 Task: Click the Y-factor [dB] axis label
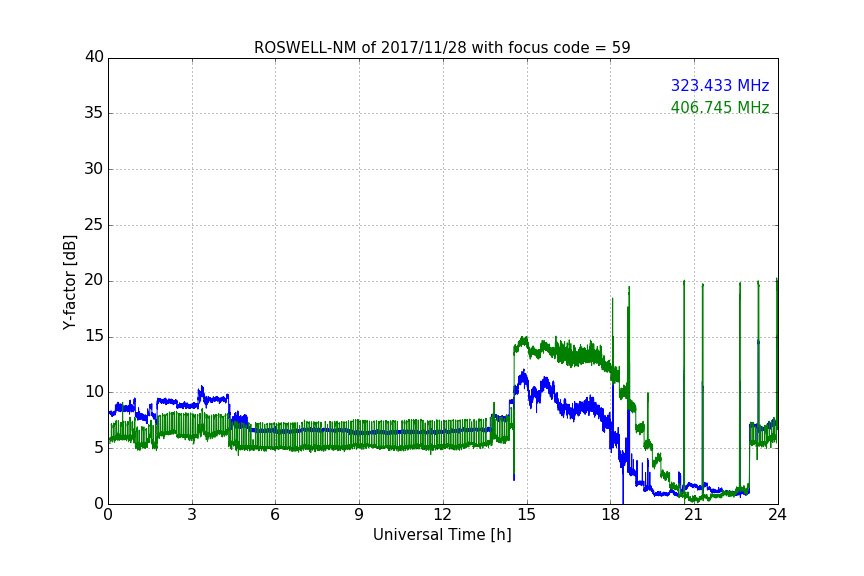[69, 282]
